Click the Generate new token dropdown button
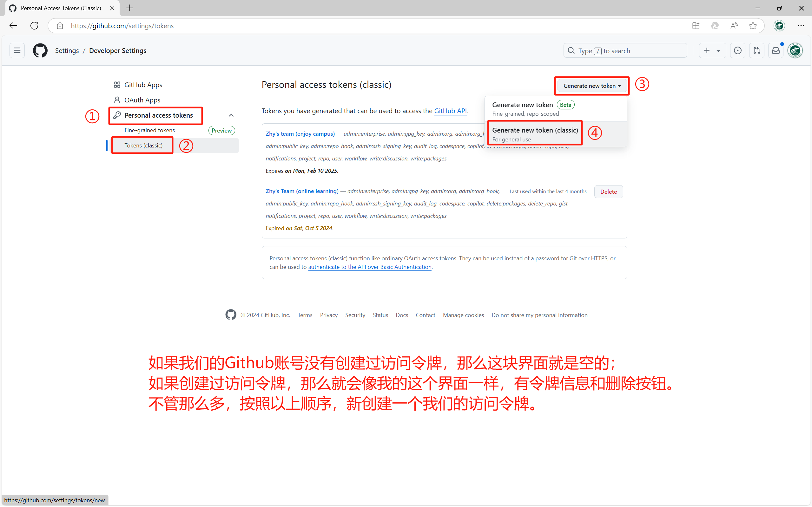This screenshot has width=812, height=507. [592, 86]
